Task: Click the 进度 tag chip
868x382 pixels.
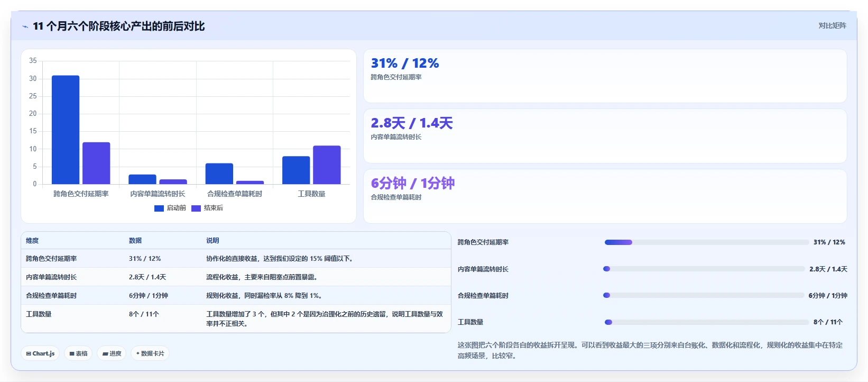Action: (112, 353)
